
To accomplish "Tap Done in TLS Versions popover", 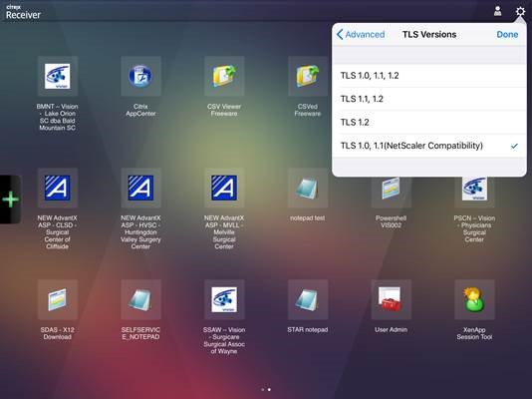I will pos(507,34).
